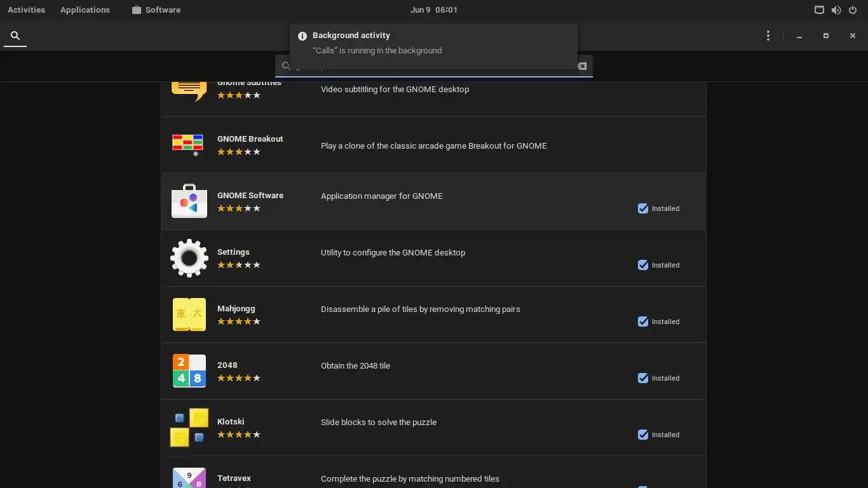
Task: Clear the search field text
Action: click(582, 66)
